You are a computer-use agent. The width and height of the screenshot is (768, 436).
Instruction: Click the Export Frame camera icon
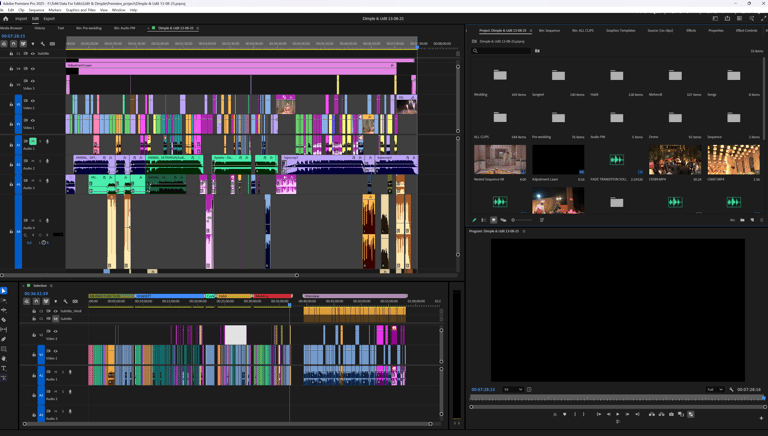click(671, 414)
